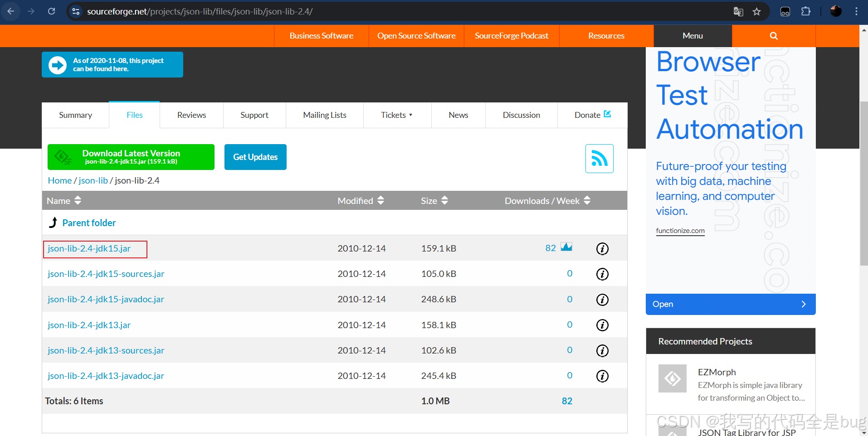Reload the page with the refresh icon
The image size is (868, 436).
(x=52, y=11)
